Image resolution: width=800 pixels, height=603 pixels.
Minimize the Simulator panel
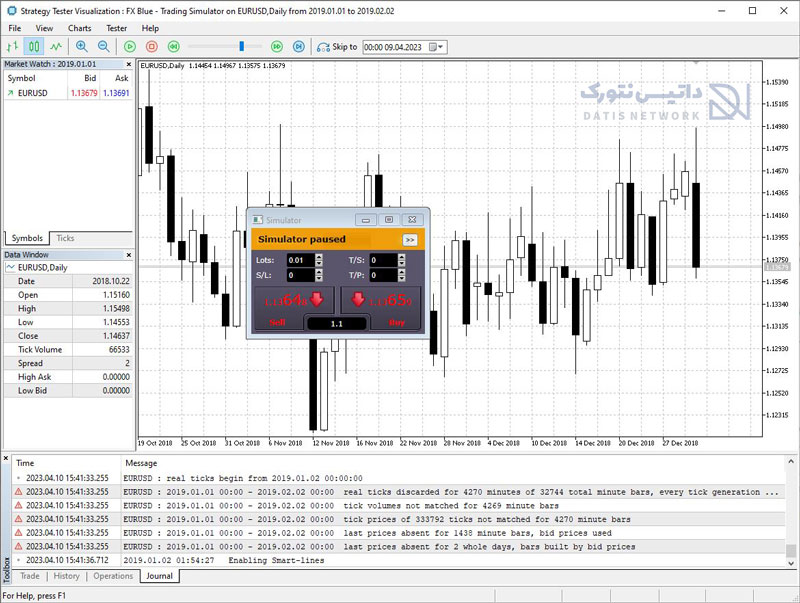(x=366, y=220)
